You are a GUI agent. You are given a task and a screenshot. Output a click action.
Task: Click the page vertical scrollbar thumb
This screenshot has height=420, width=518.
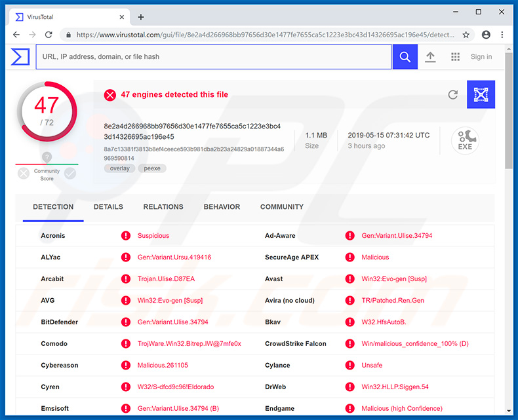click(x=509, y=111)
